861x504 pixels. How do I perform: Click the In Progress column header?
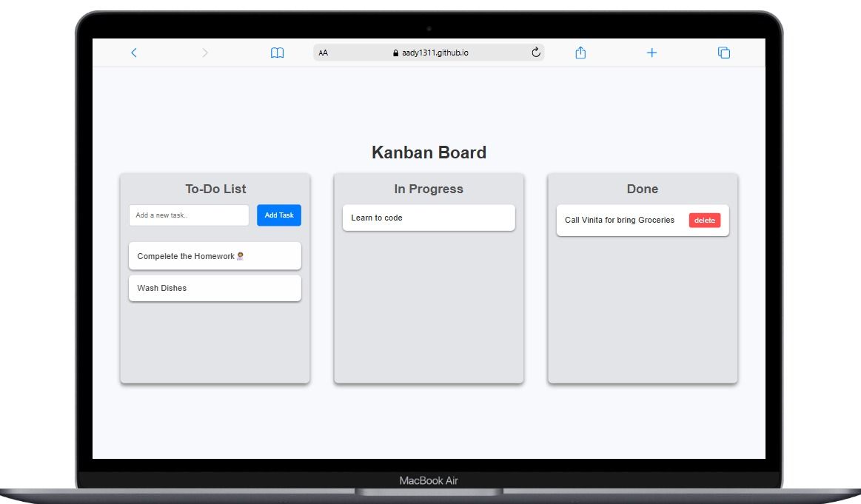428,189
